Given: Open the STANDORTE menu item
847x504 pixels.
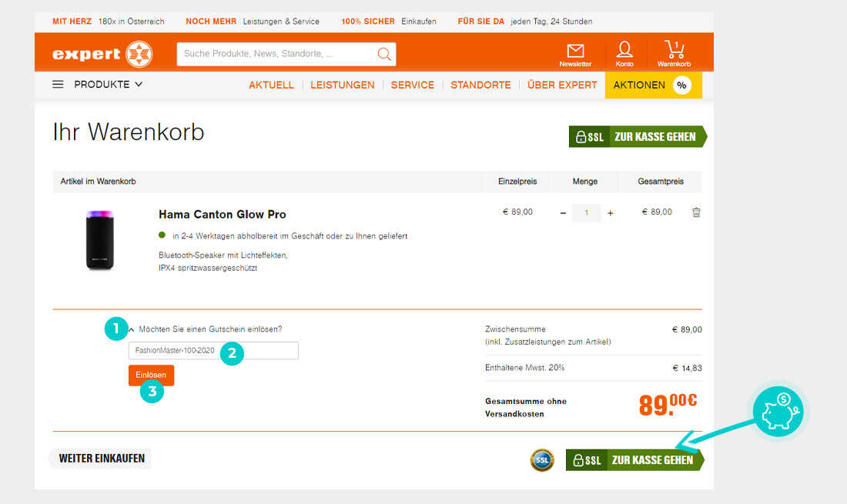Looking at the screenshot, I should (x=480, y=85).
